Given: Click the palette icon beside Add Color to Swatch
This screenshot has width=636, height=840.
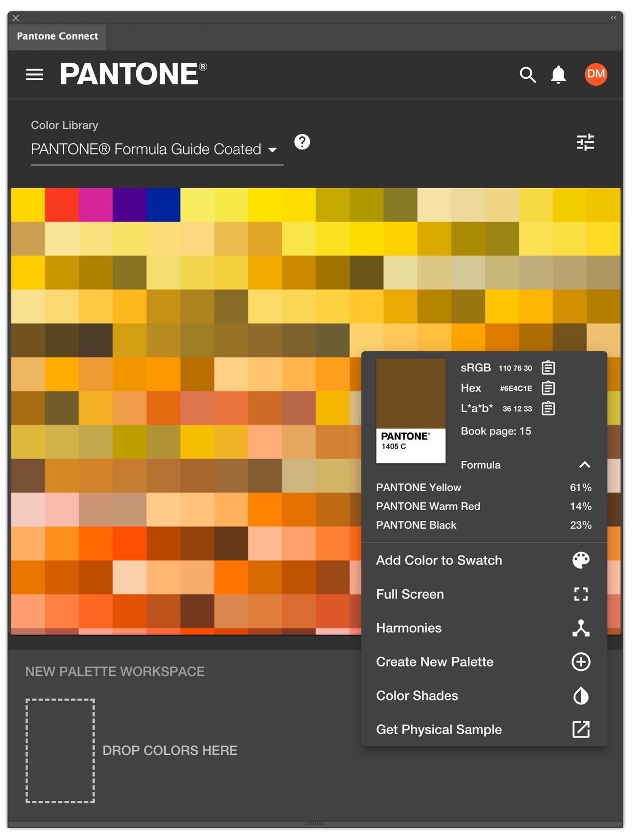Looking at the screenshot, I should (x=581, y=560).
